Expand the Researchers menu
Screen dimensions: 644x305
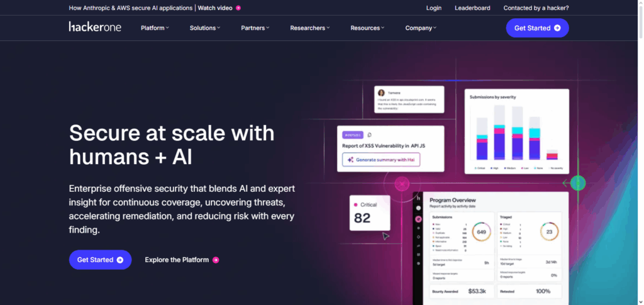[310, 28]
